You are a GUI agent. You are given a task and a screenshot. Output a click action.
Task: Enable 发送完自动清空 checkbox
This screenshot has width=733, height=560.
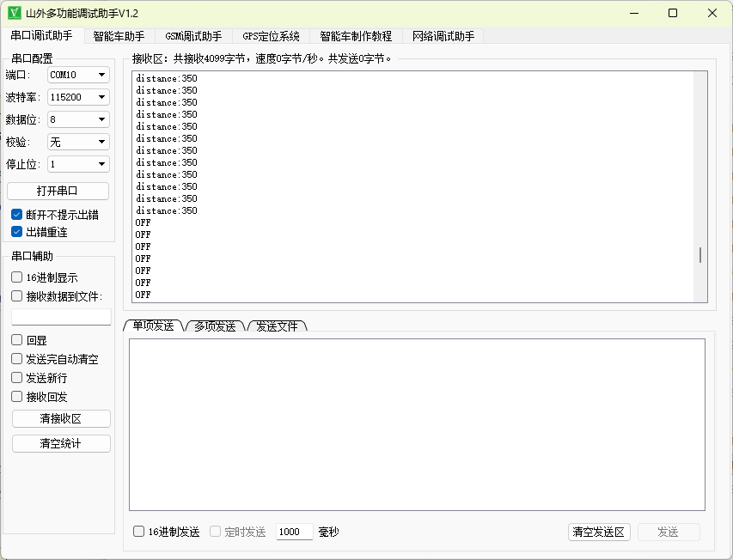[x=17, y=359]
